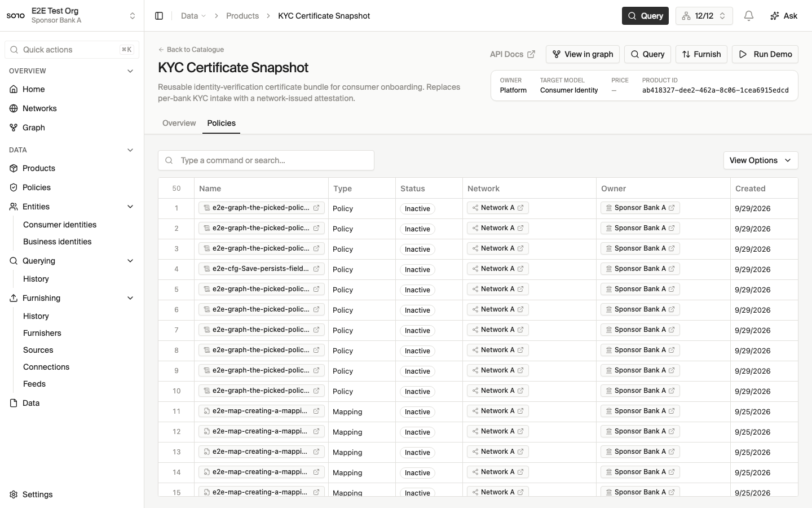Open the View Options dropdown
Screen dimensions: 812x508
761,160
